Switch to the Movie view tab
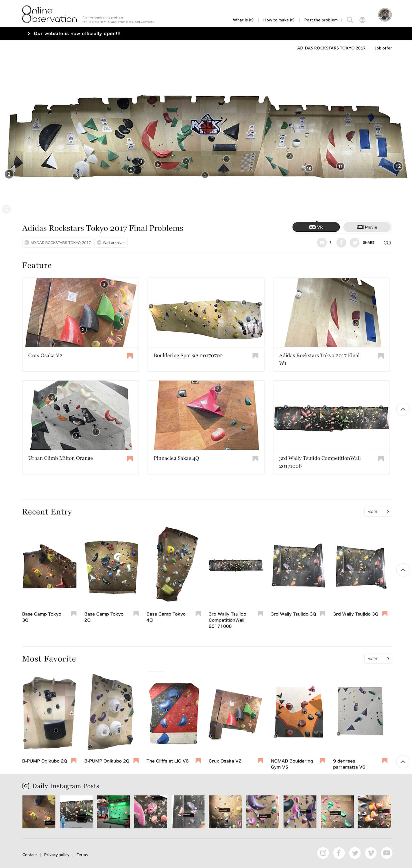412x868 pixels. click(367, 227)
